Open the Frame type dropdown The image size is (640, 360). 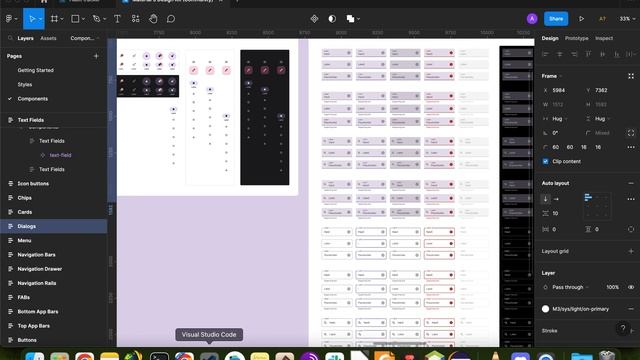pyautogui.click(x=552, y=76)
